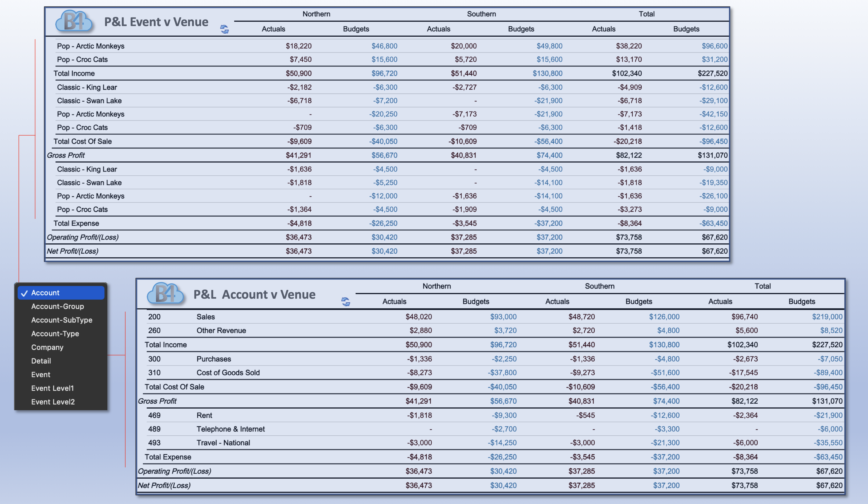The image size is (868, 504).
Task: Click Gross Profit label in Event table
Action: pos(65,155)
